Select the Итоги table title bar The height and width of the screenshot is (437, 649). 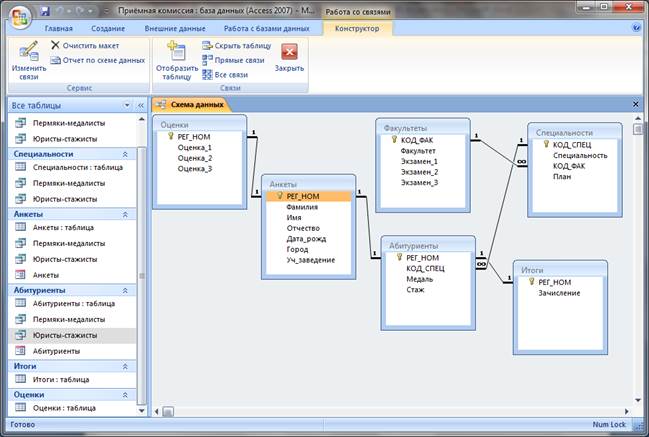[x=560, y=270]
